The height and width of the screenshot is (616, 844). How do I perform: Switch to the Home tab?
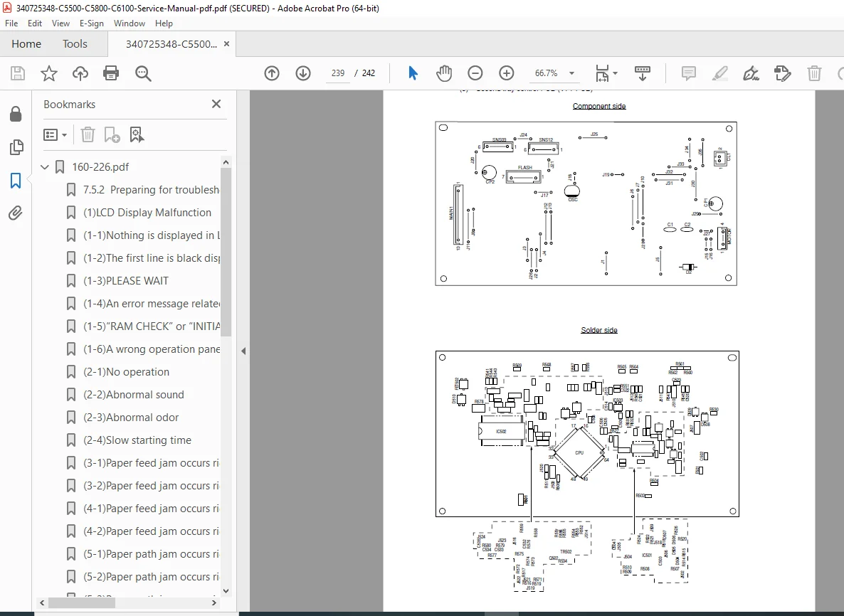coord(26,43)
